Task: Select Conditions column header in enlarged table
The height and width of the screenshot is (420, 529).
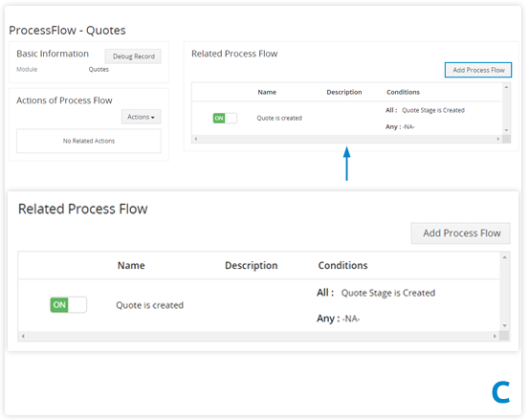Action: point(342,266)
